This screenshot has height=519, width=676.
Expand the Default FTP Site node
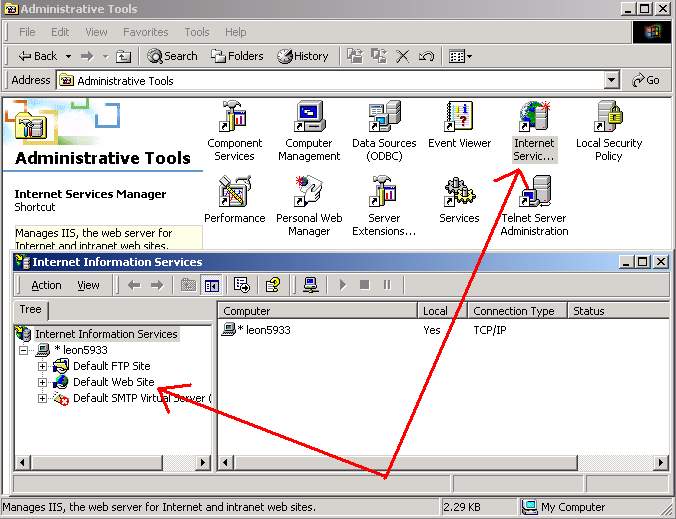(x=42, y=366)
